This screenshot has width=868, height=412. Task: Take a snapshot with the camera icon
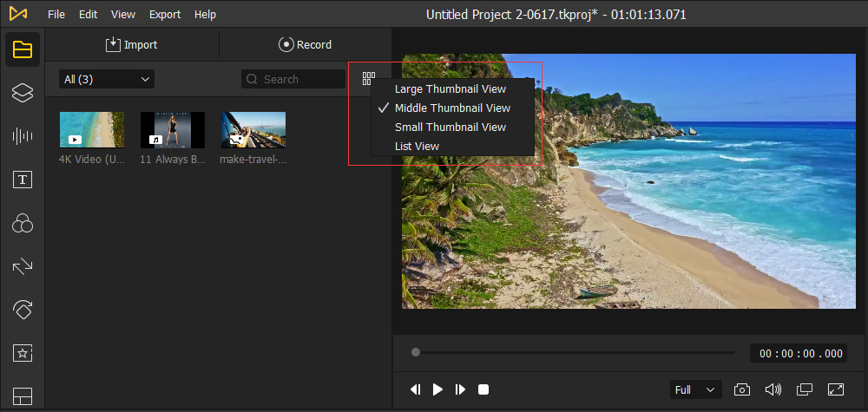tap(742, 389)
